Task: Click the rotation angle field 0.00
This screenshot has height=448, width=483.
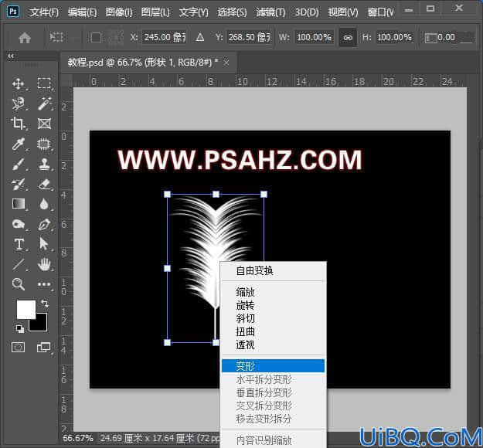Action: [454, 38]
